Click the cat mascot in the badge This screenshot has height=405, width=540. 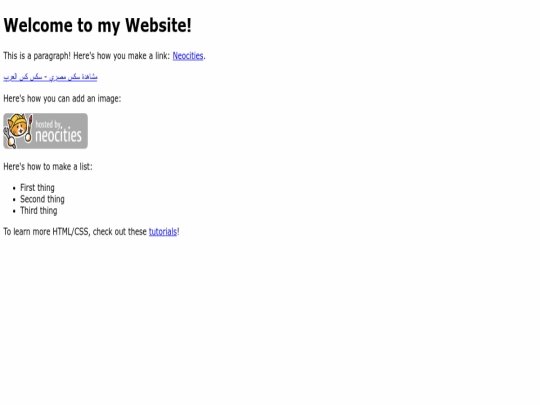(17, 130)
